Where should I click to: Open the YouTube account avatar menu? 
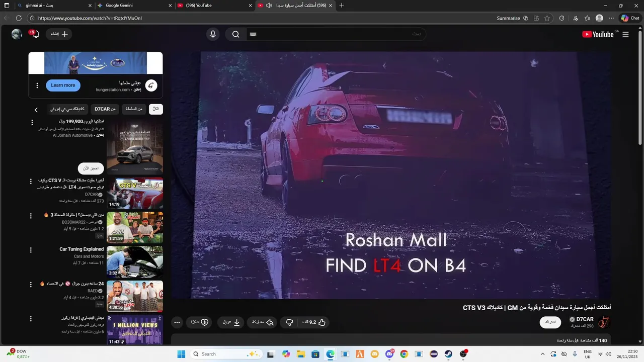pyautogui.click(x=17, y=34)
